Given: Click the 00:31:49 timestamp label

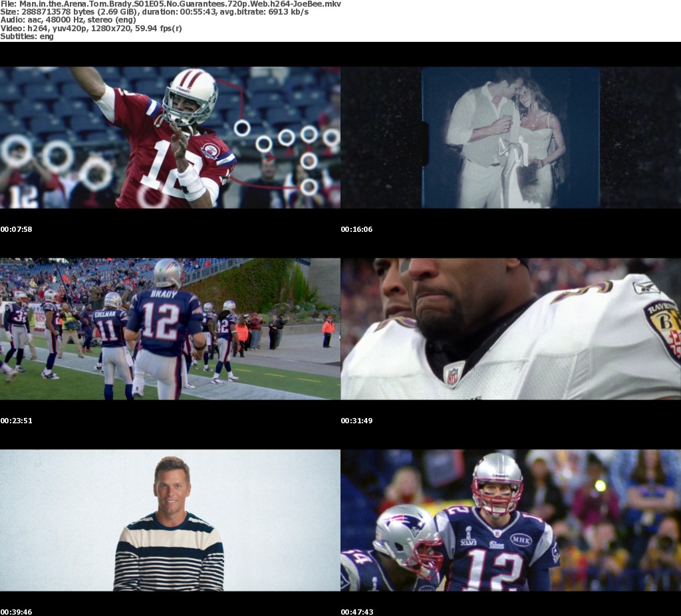Looking at the screenshot, I should 356,421.
